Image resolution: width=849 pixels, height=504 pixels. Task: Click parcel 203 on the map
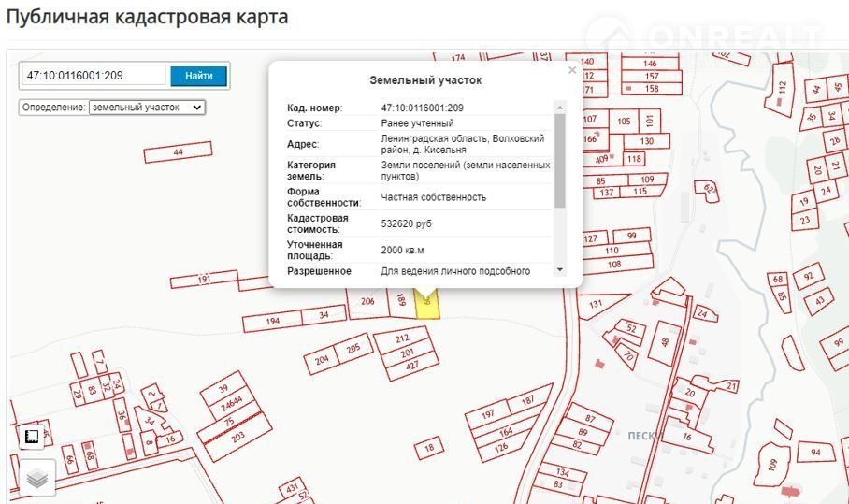click(238, 437)
